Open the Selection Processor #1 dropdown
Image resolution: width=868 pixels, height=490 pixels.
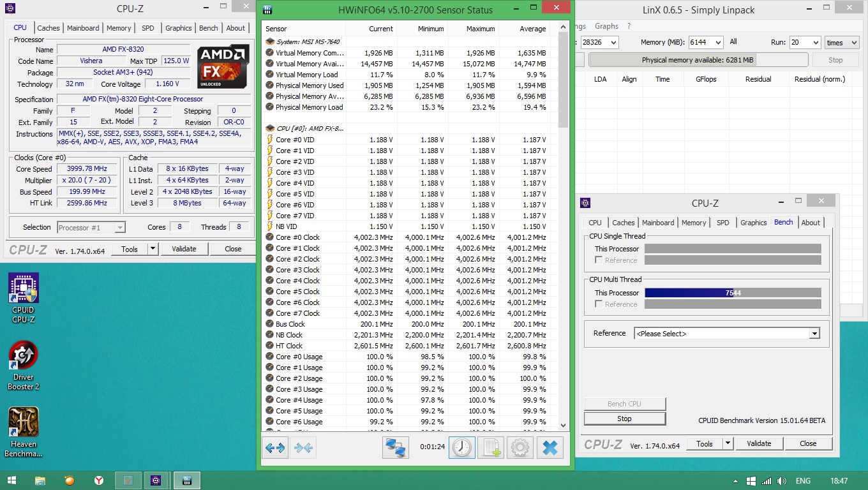(91, 227)
